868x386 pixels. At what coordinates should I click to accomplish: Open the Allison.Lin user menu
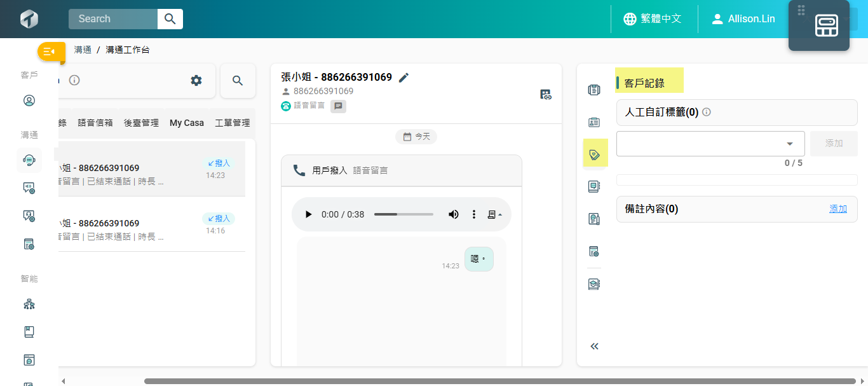[x=743, y=19]
